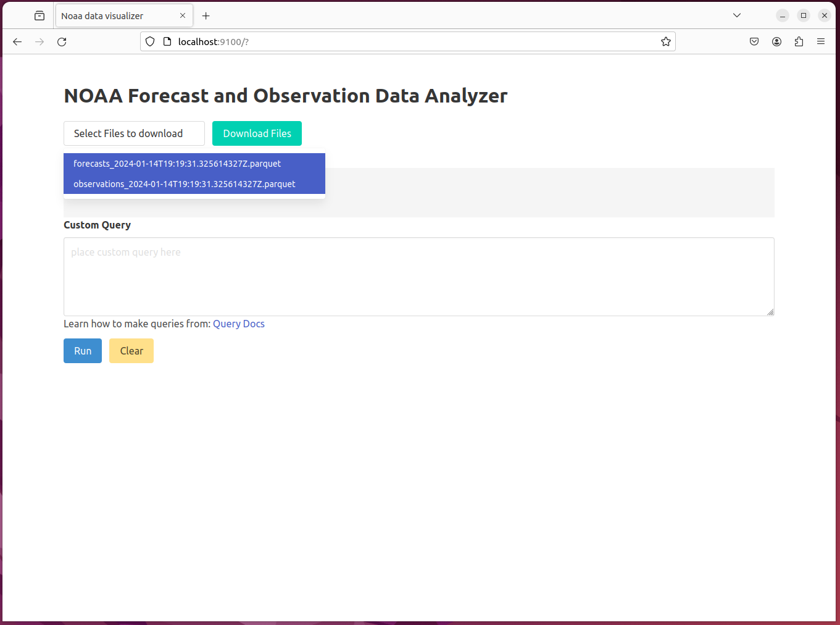The image size is (840, 625).
Task: Click the NOAA Forecast and Observation Data Analyzer heading
Action: click(286, 96)
